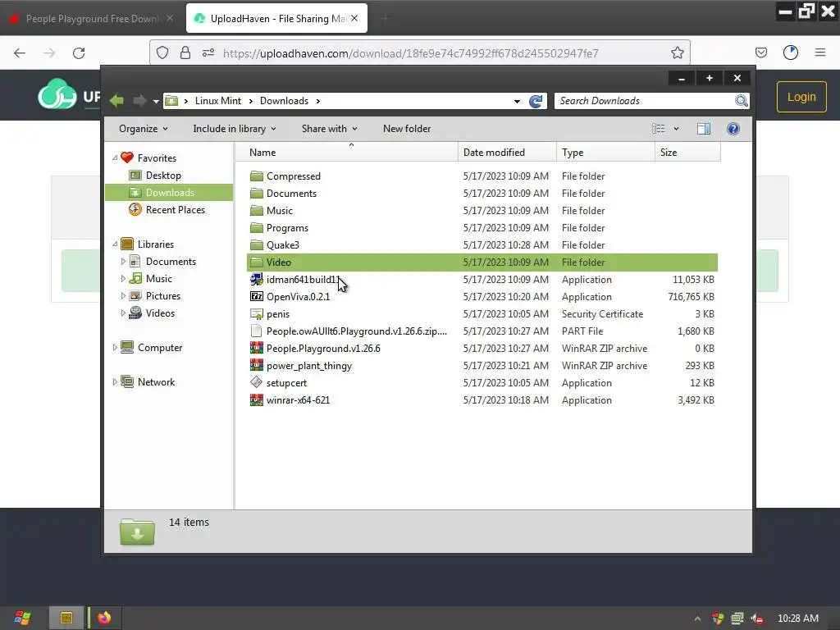Click the Network icon in sidebar
This screenshot has height=630, width=840.
click(x=127, y=382)
